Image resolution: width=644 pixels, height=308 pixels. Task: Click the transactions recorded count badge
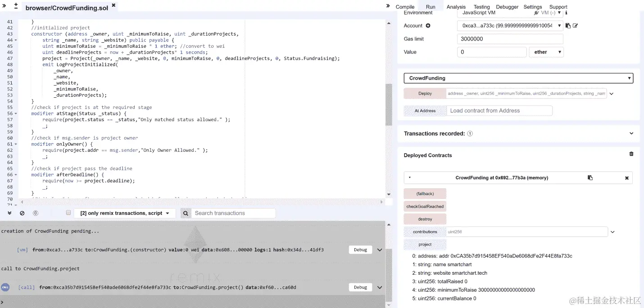pyautogui.click(x=470, y=134)
